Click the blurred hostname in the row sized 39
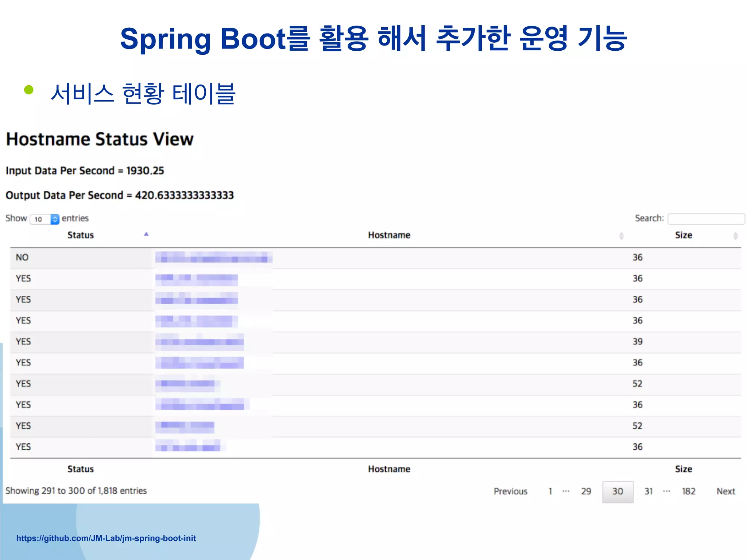747x560 pixels. 200,342
